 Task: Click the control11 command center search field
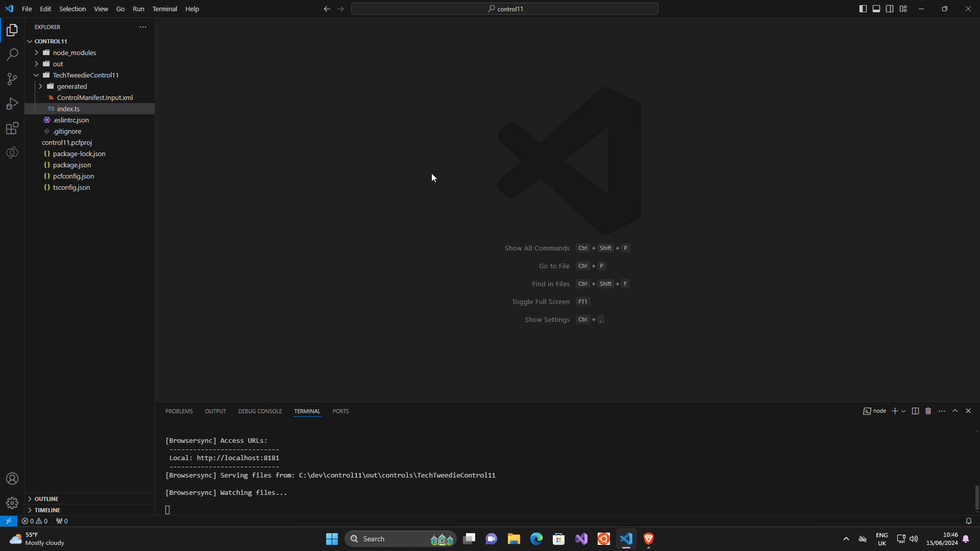[504, 9]
